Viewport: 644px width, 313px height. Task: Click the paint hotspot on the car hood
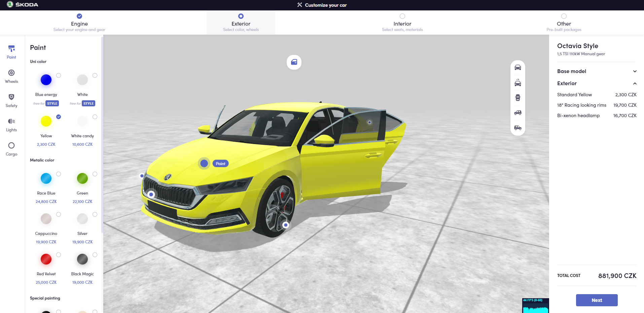click(x=204, y=164)
